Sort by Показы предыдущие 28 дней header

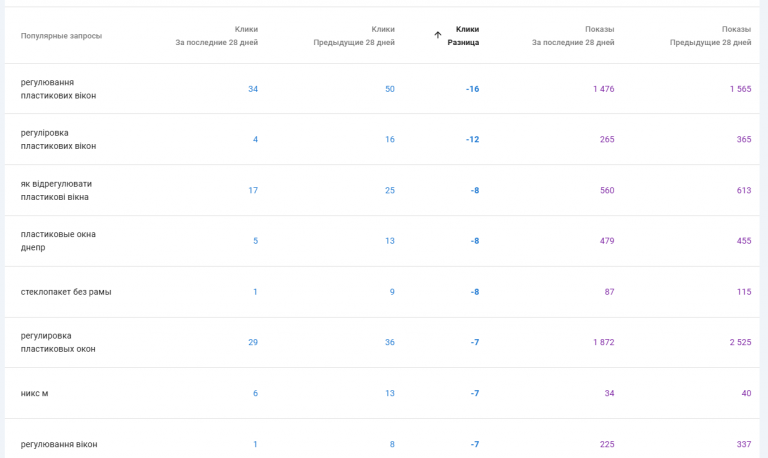710,36
